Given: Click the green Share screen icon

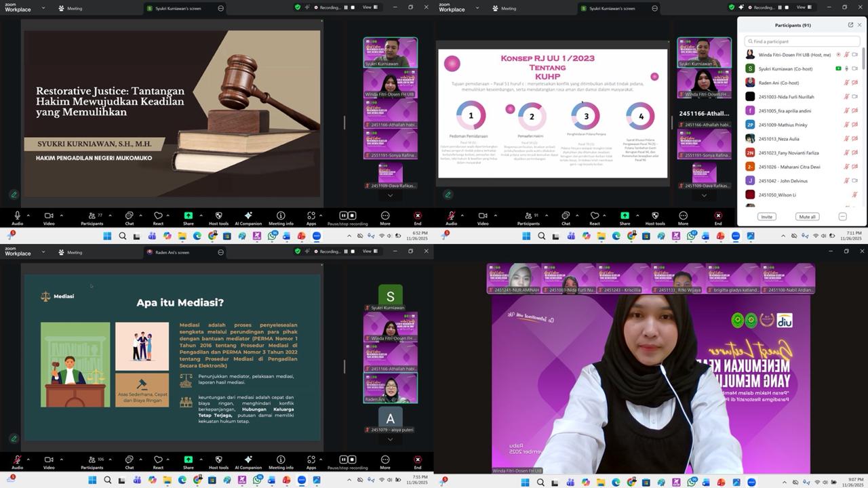Looking at the screenshot, I should click(188, 216).
